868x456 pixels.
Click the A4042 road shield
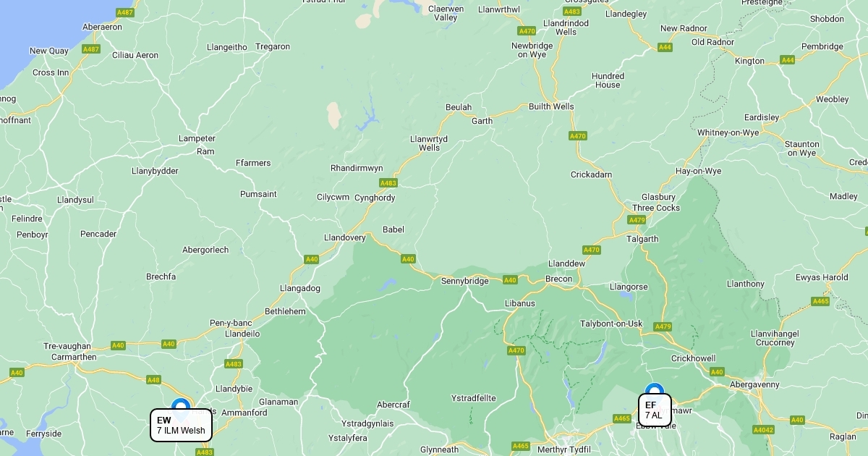(763, 430)
